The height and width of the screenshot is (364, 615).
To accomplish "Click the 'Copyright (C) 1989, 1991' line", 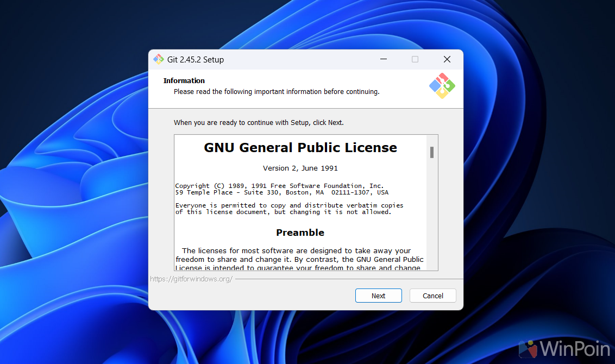I will point(279,185).
